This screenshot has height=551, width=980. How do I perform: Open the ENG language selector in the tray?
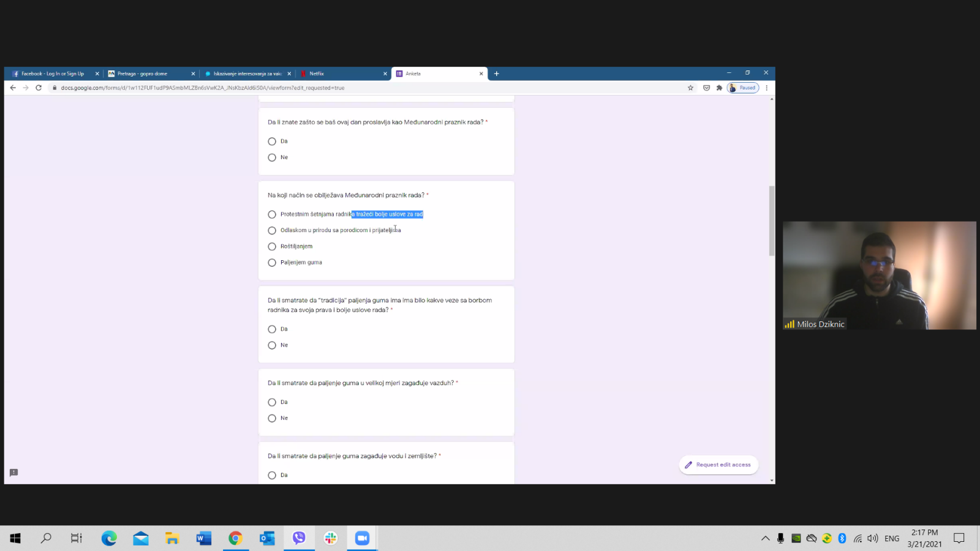(x=892, y=539)
